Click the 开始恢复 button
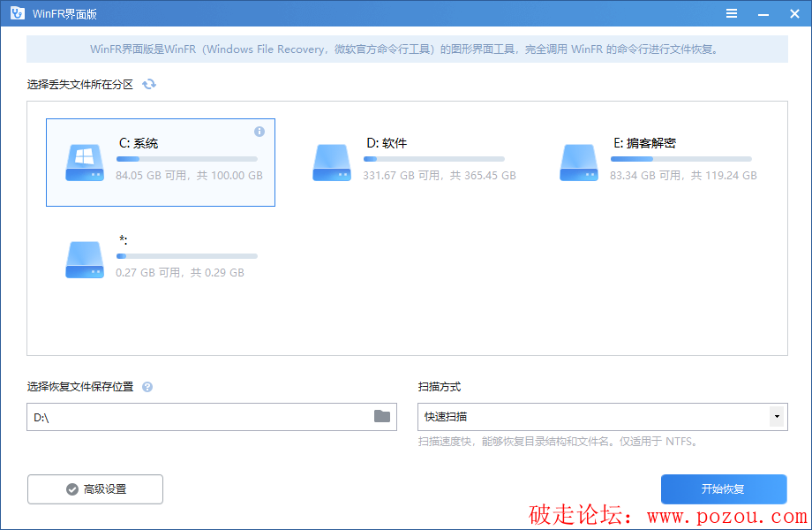This screenshot has width=812, height=530. click(723, 488)
